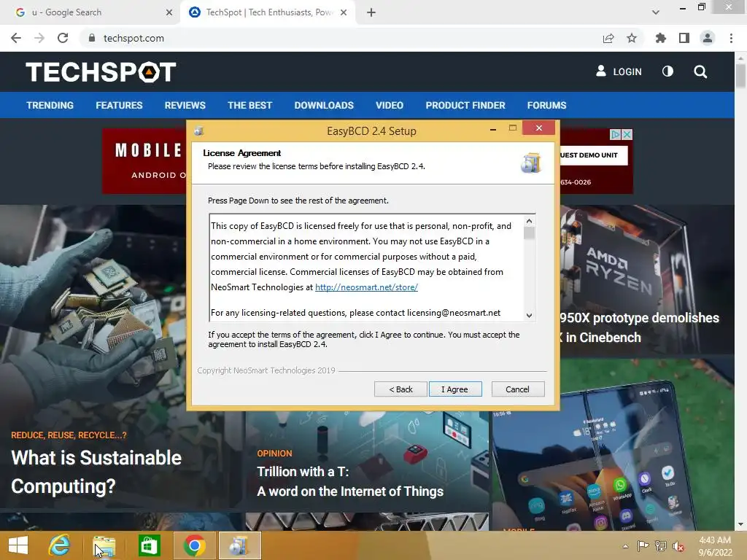747x560 pixels.
Task: Open What is Sustainable Computing article
Action: coord(96,472)
